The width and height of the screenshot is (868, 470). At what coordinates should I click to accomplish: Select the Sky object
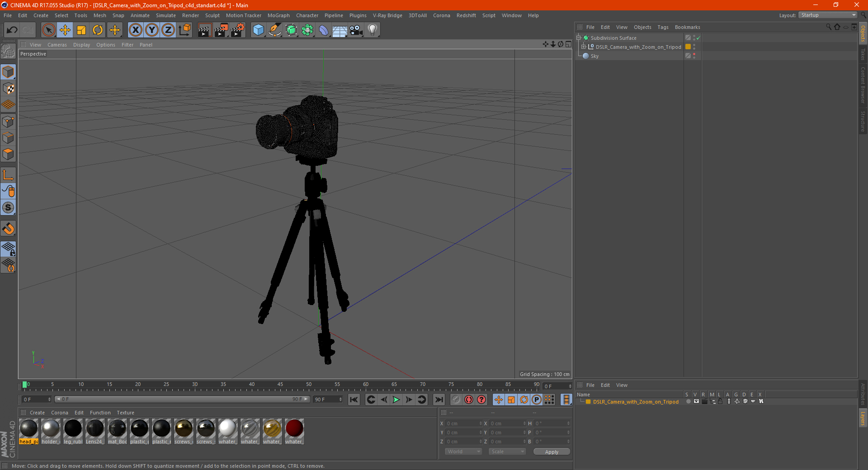(594, 56)
